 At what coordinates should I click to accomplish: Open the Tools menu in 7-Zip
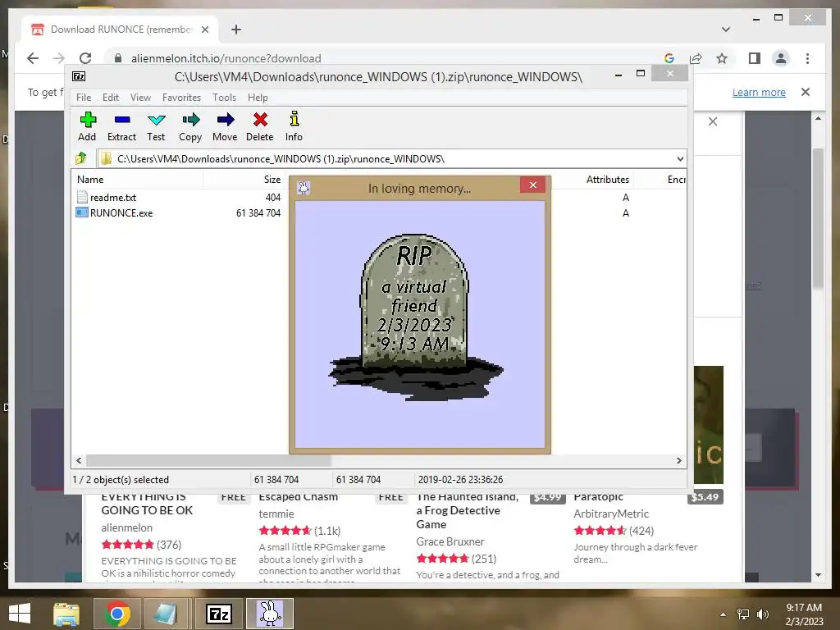224,98
